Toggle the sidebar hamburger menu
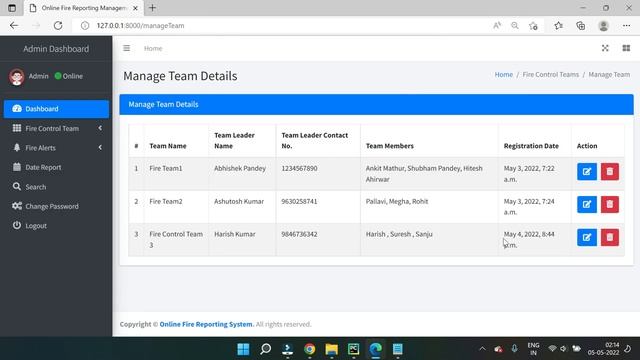The width and height of the screenshot is (640, 360). tap(127, 48)
